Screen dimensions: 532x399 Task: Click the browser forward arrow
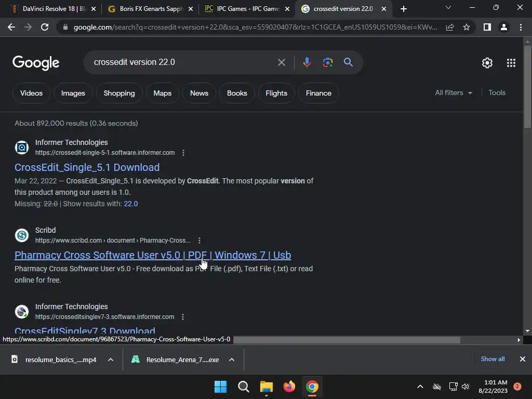coord(28,27)
